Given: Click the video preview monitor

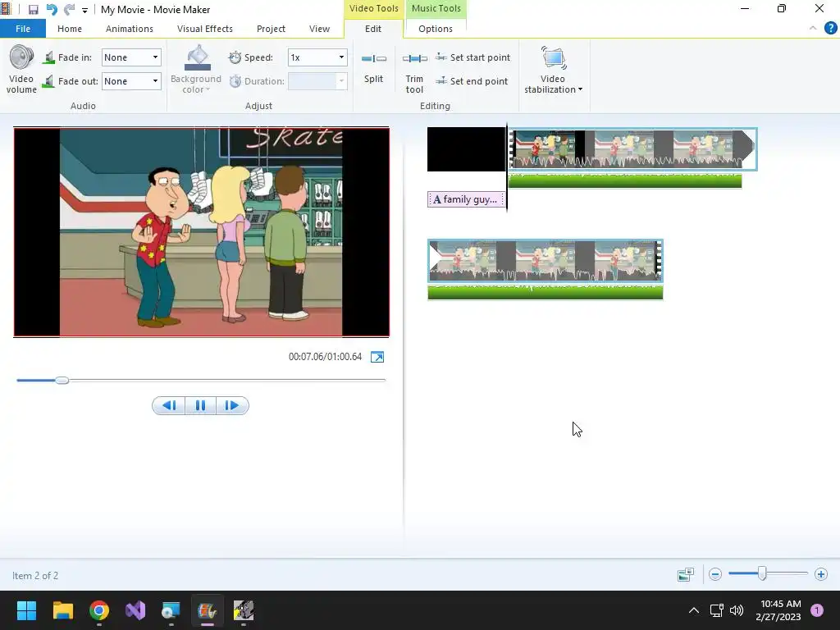Looking at the screenshot, I should tap(202, 232).
